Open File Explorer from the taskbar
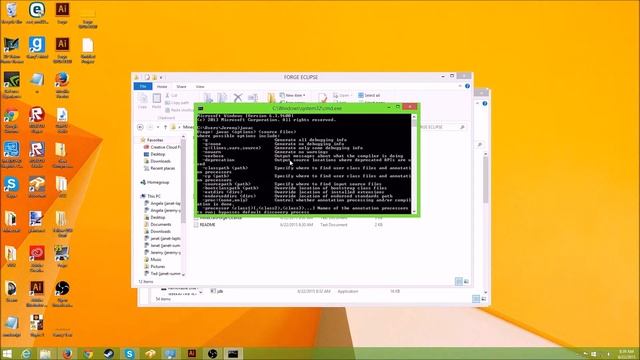 pyautogui.click(x=46, y=353)
